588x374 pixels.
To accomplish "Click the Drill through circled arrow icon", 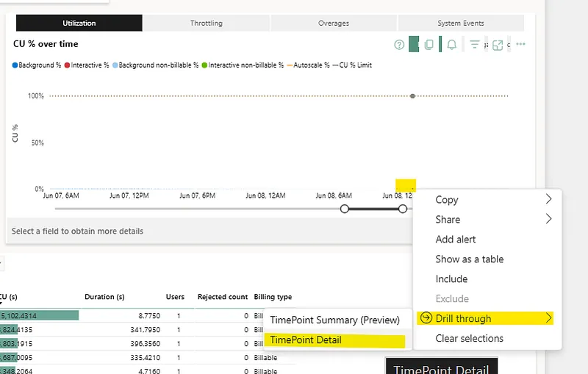I will point(426,318).
